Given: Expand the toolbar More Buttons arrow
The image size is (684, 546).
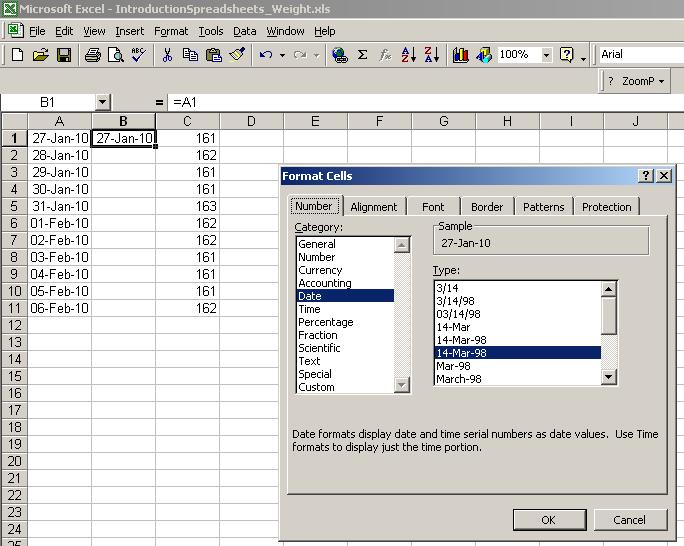Looking at the screenshot, I should click(583, 58).
